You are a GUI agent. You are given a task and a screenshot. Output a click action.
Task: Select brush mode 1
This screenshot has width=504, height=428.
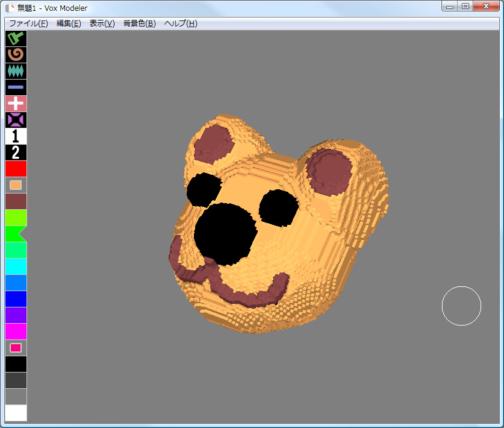[16, 136]
